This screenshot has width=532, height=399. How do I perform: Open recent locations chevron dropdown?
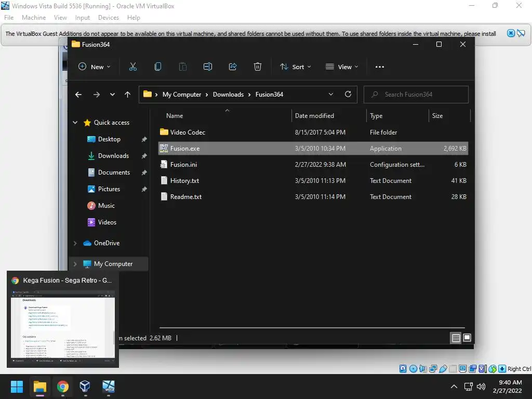click(x=112, y=95)
